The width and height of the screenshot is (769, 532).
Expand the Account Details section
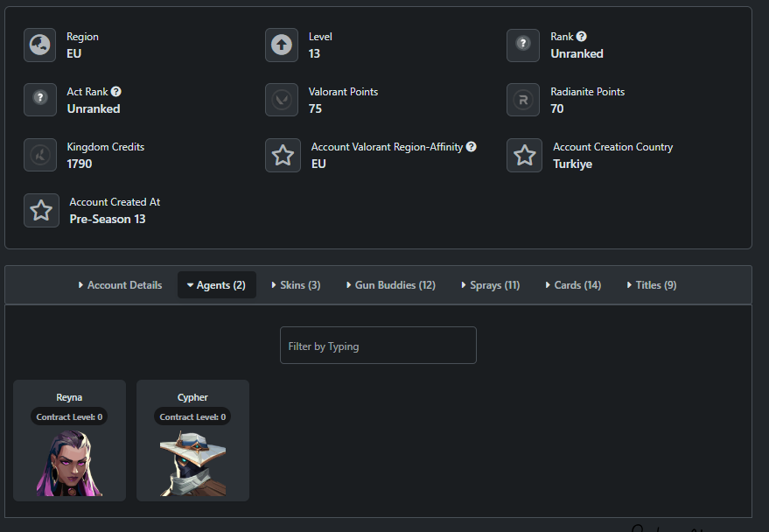point(120,285)
